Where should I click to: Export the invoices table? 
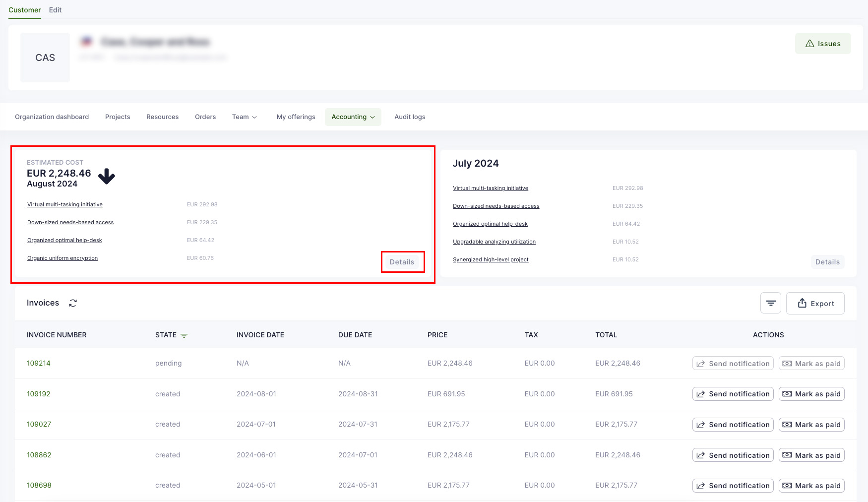pos(815,304)
